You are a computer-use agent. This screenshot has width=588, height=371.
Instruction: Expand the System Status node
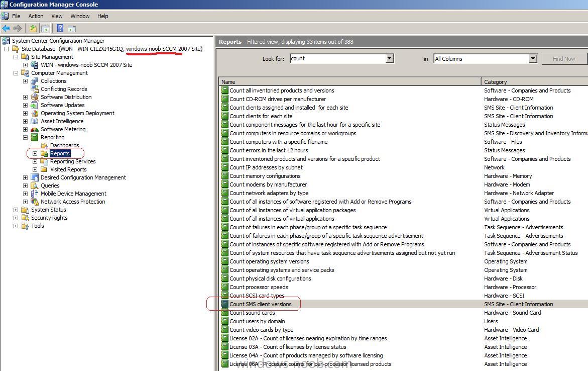[x=16, y=210]
